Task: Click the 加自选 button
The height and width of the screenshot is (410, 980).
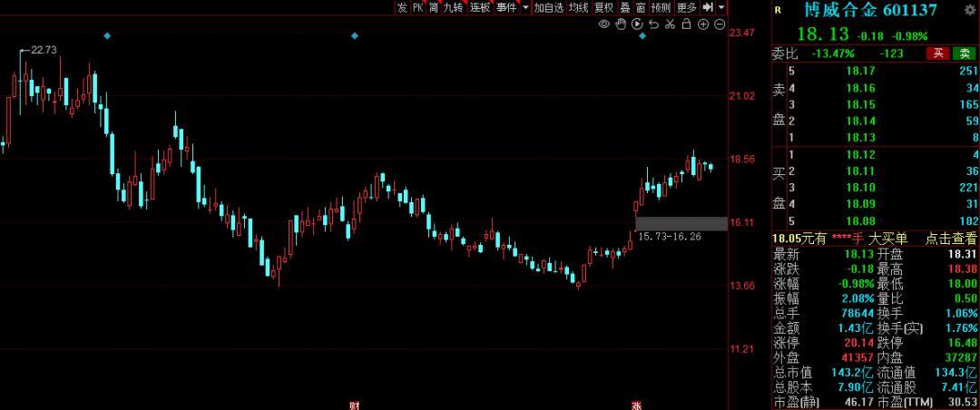Action: click(548, 7)
